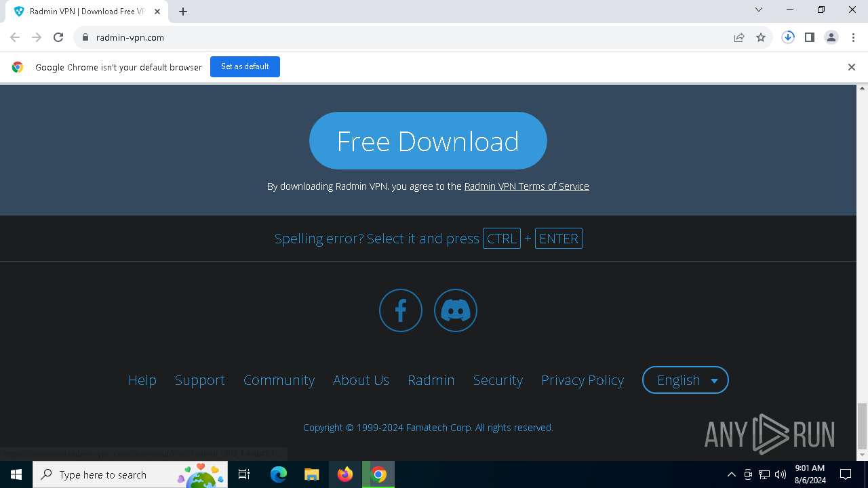868x488 pixels.
Task: Go back with the browser back arrow
Action: point(15,37)
